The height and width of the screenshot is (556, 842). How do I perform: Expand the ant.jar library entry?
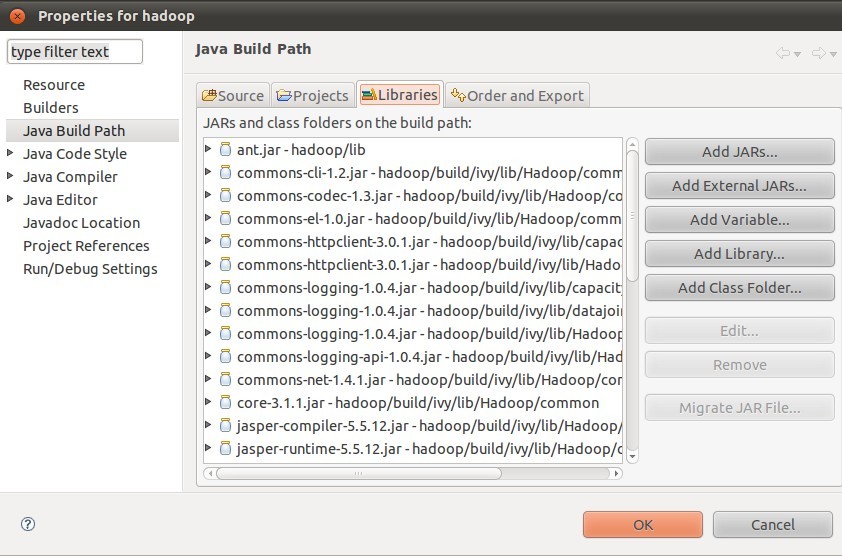coord(208,149)
